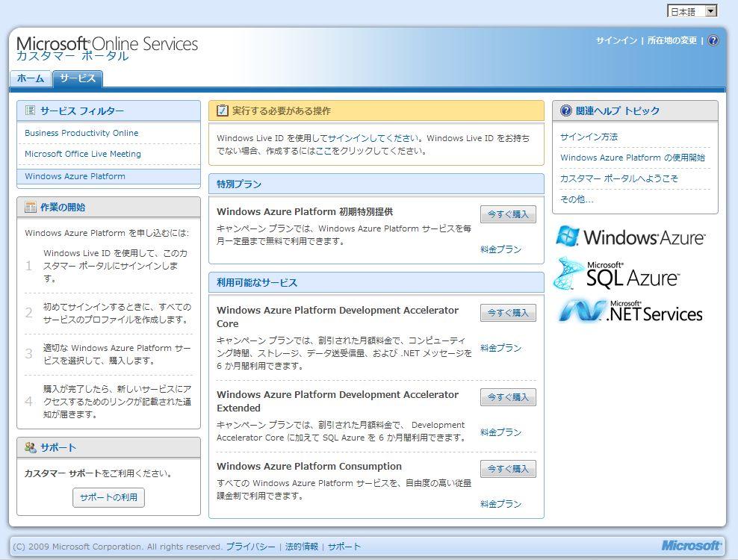Click Windows Azure Platform 初期特別提供 heading
The width and height of the screenshot is (738, 560).
tap(305, 212)
